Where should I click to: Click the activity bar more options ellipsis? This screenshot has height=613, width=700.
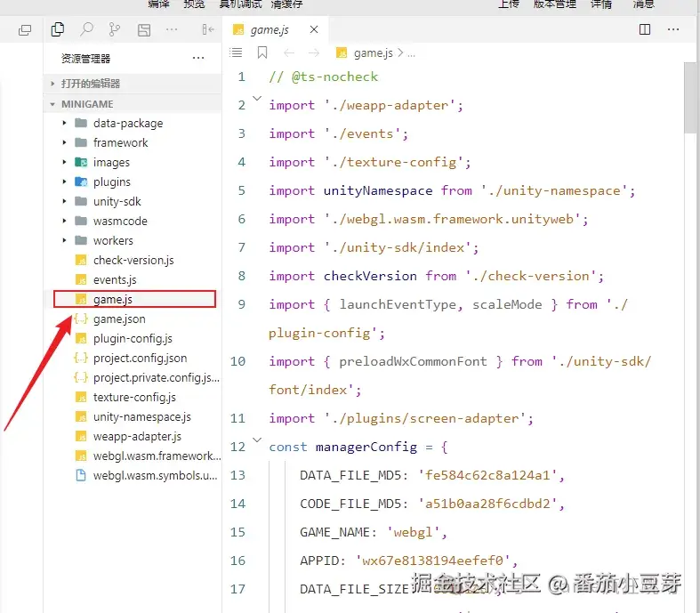tap(172, 29)
